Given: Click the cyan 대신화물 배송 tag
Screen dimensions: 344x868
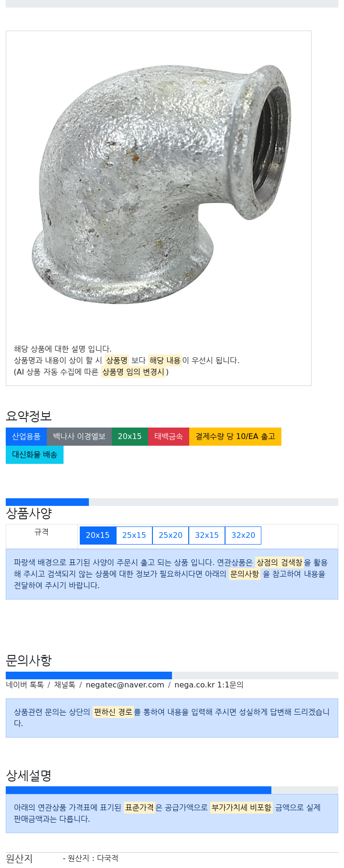Looking at the screenshot, I should click(34, 455).
